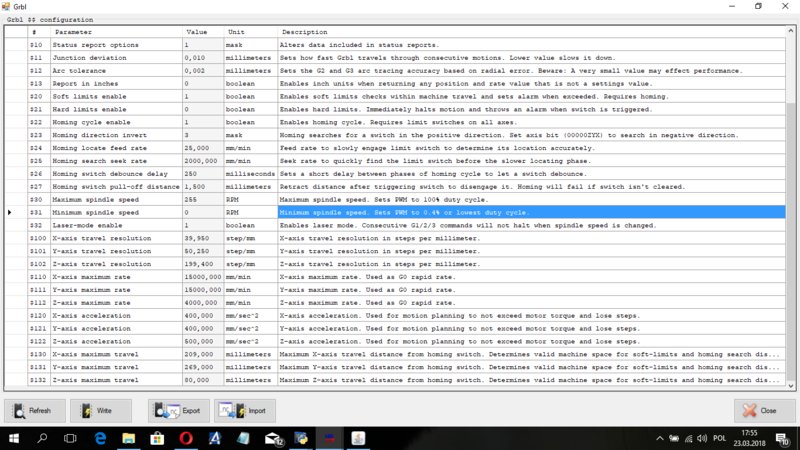
Task: Select the X-axis travel resolution value 39,950
Action: 203,238
